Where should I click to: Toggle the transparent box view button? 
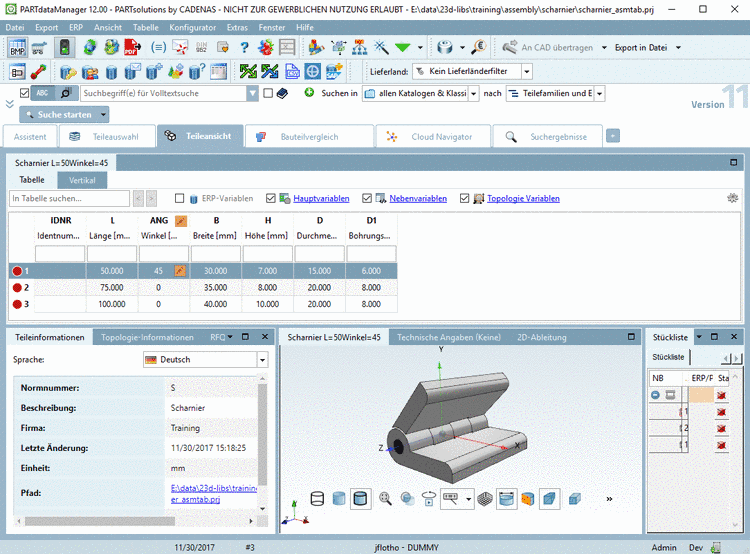(x=550, y=499)
